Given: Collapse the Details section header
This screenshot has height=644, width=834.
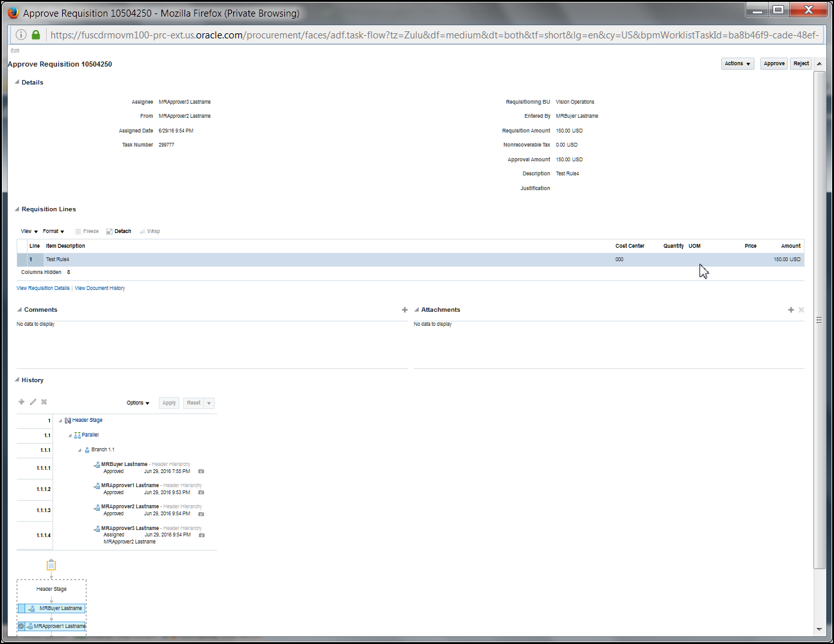Looking at the screenshot, I should coord(16,82).
